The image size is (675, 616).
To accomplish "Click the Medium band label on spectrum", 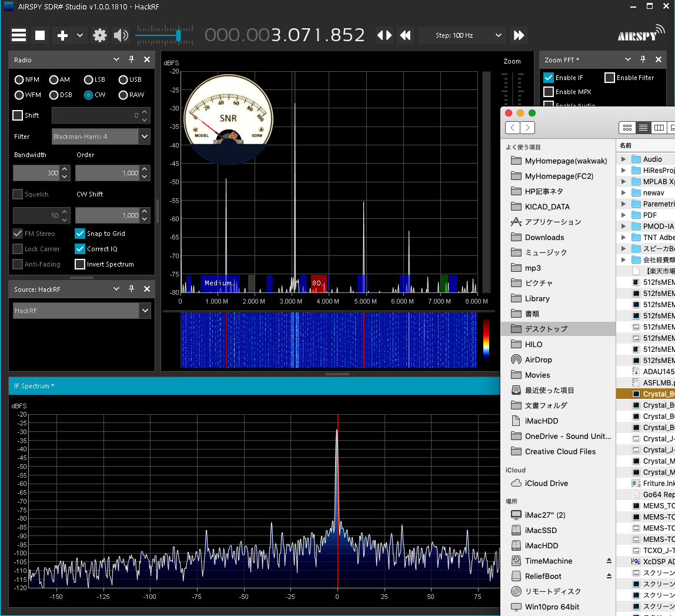I will tap(219, 283).
